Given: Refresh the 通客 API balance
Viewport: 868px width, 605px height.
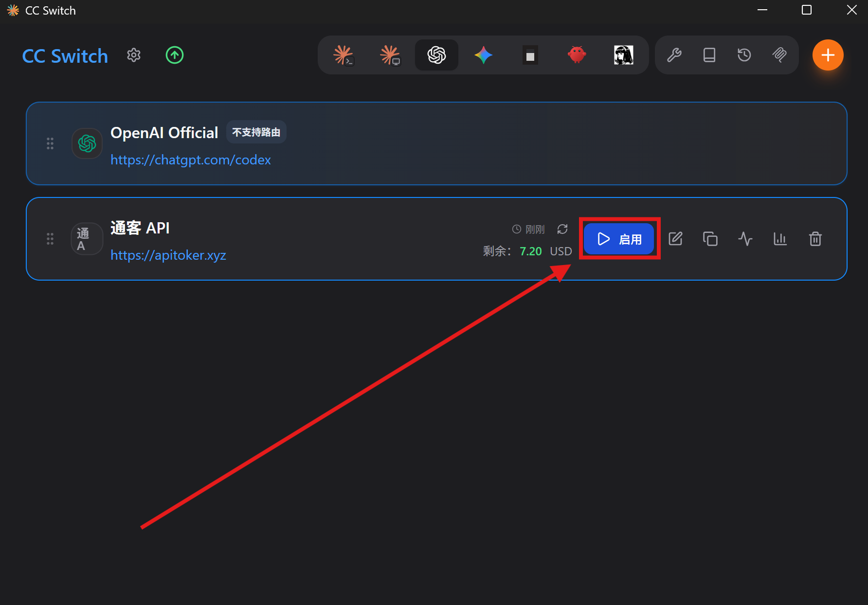Looking at the screenshot, I should [562, 229].
